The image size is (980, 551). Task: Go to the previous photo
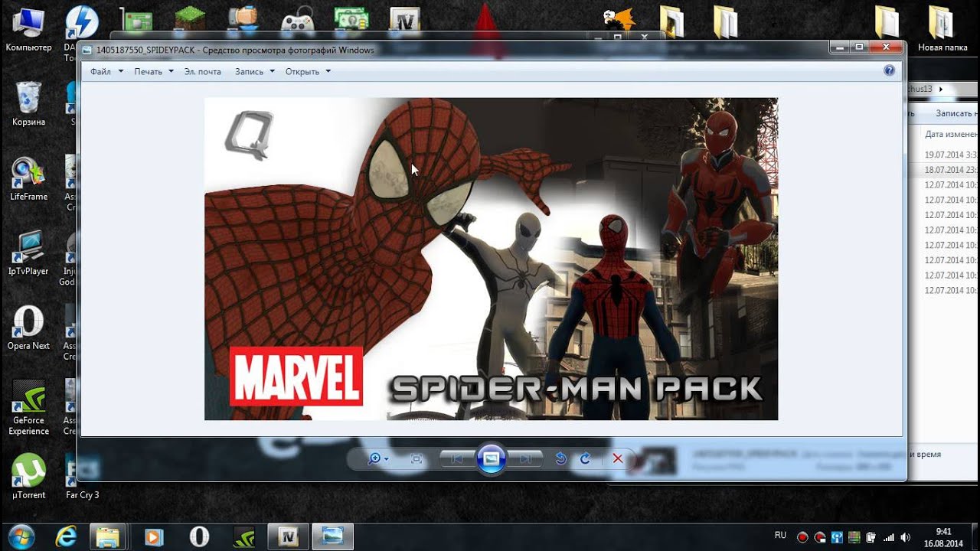point(457,458)
